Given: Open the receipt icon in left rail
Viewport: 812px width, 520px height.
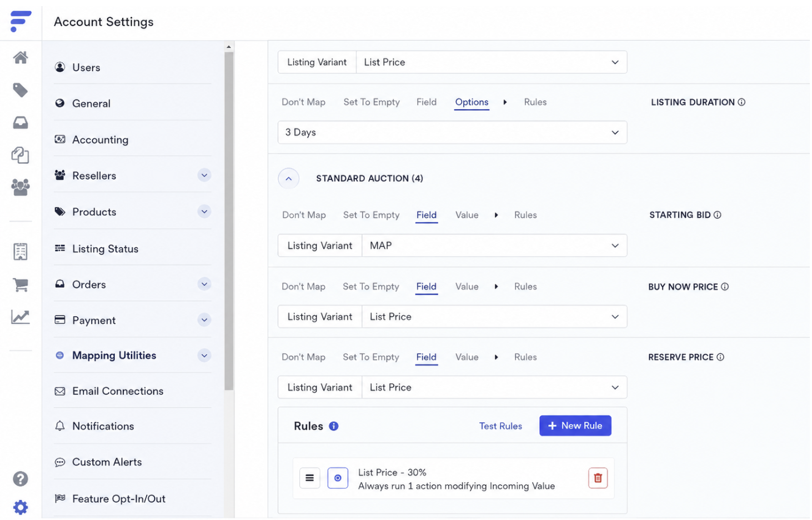Looking at the screenshot, I should point(21,252).
